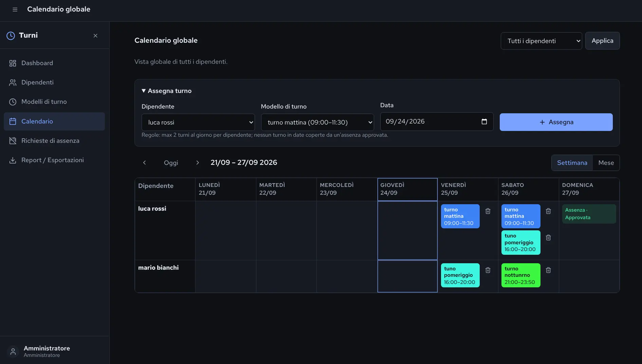Click the Dashboard grid icon
Viewport: 642px width, 364px height.
(13, 63)
